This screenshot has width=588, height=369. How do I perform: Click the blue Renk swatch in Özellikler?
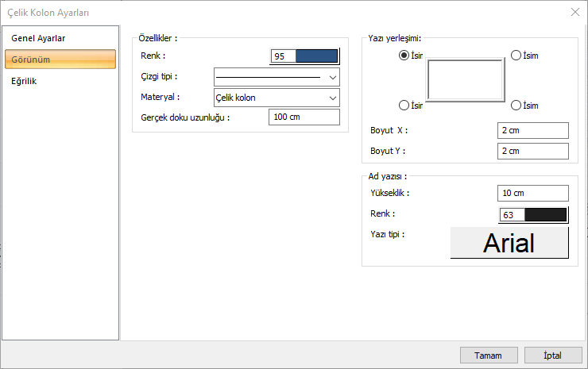[x=316, y=56]
